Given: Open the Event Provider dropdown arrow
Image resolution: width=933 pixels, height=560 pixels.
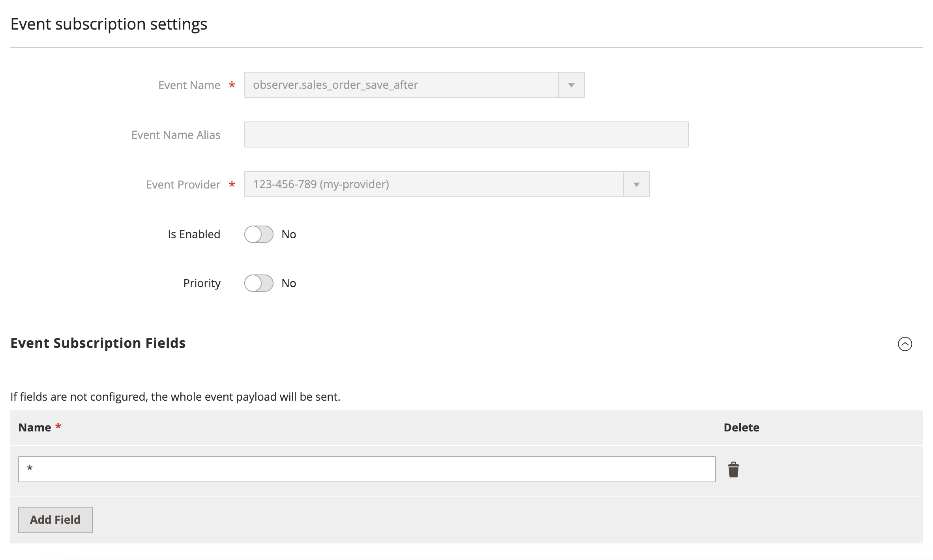Looking at the screenshot, I should coord(636,184).
